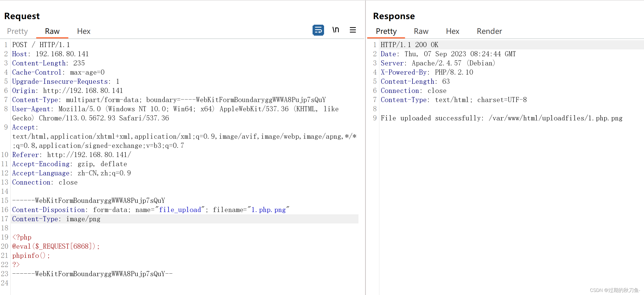644x295 pixels.
Task: Click the wrapped 'Gecko) Chrome/113' User-Agent line
Action: [x=91, y=118]
